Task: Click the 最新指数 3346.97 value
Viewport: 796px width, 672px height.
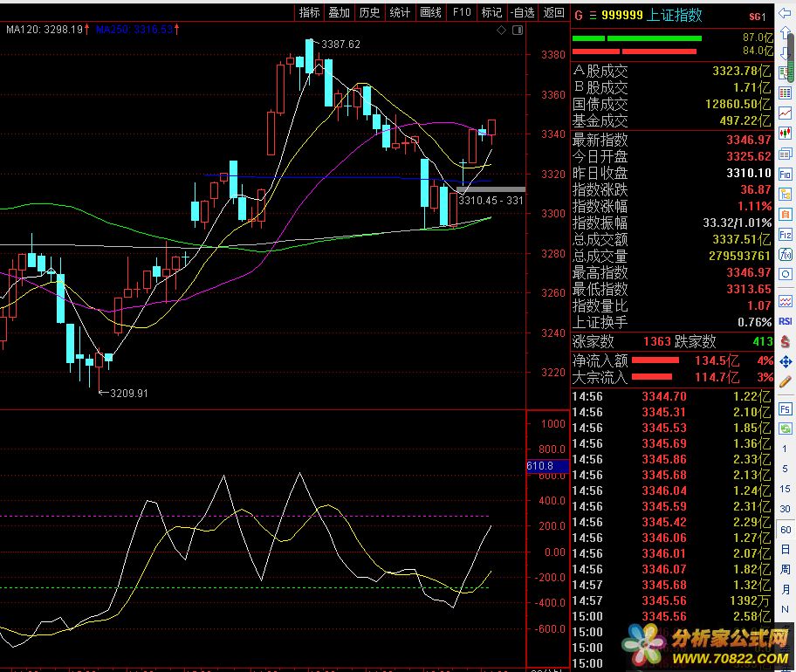Action: (x=748, y=140)
